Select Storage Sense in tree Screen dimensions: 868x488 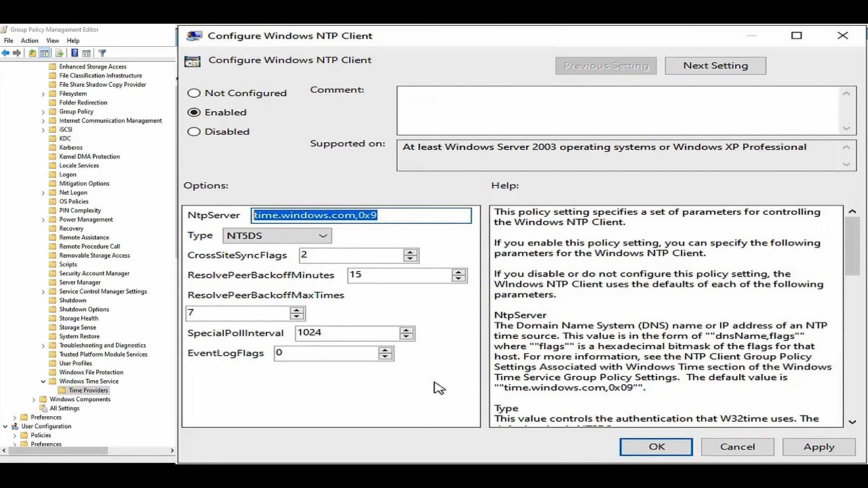pos(77,327)
